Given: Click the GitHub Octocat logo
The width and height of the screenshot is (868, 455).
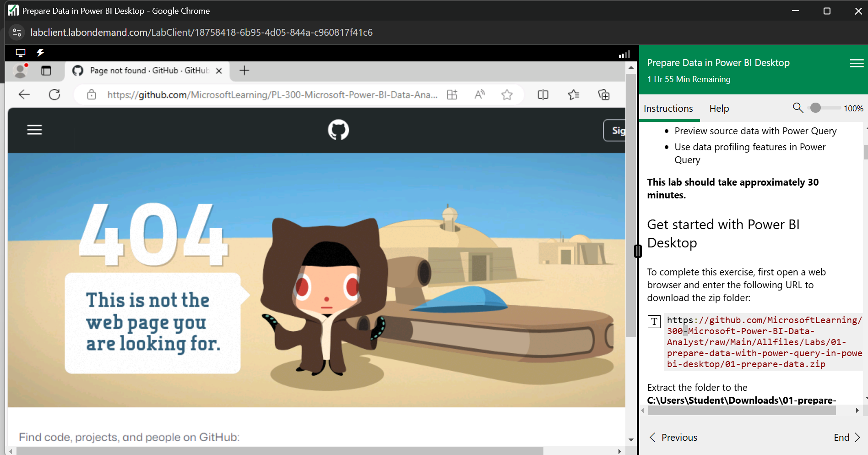Looking at the screenshot, I should click(338, 130).
